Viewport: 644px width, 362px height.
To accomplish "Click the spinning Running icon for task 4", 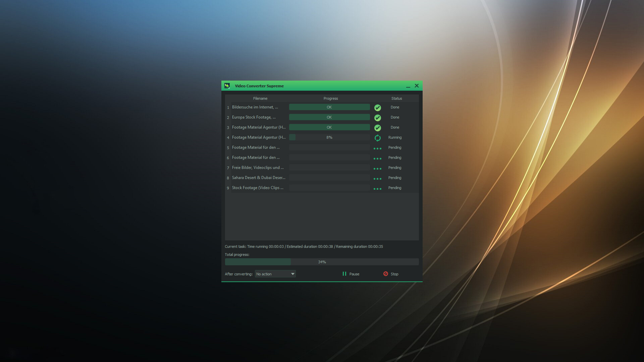I will pos(378,137).
